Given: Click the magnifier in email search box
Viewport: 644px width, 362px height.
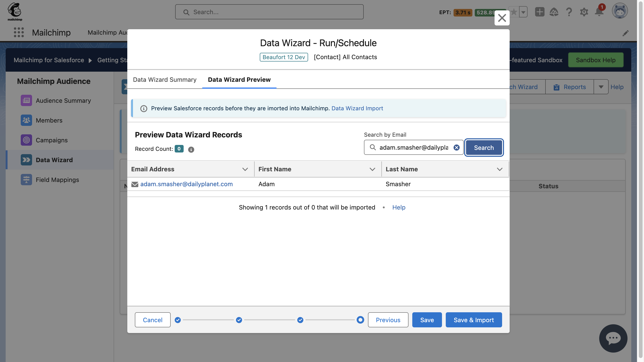Looking at the screenshot, I should coord(373,147).
